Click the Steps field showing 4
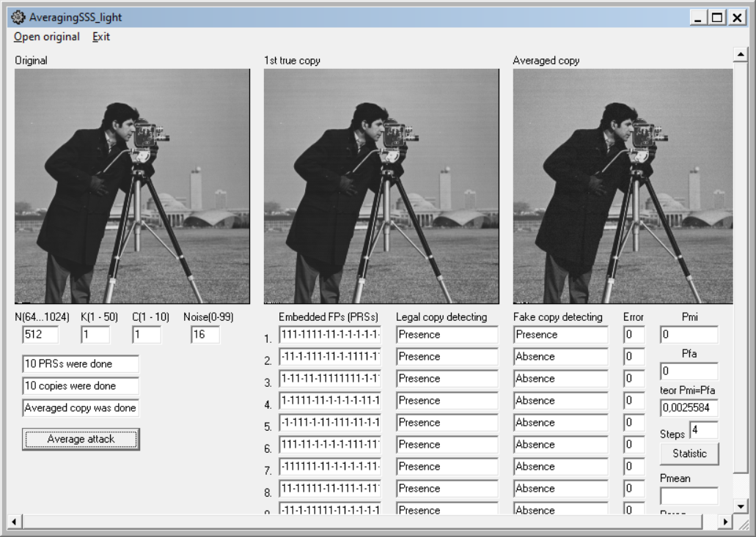 [x=704, y=429]
